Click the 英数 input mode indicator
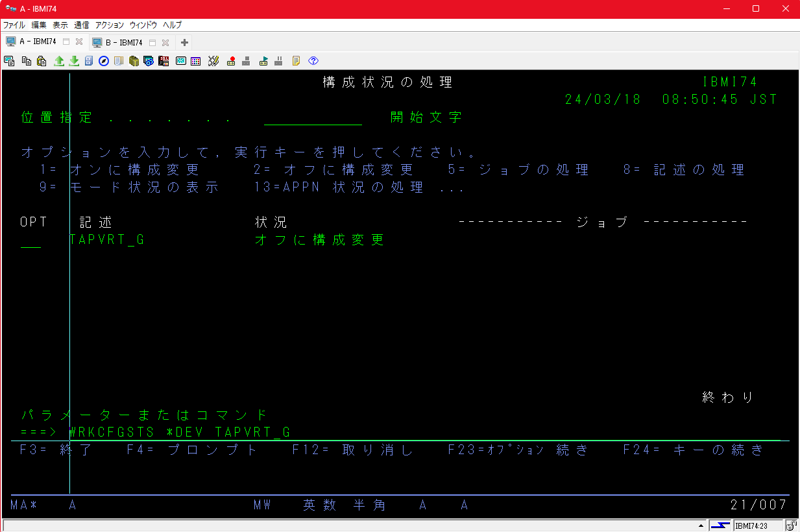The image size is (800, 532). coord(320,505)
